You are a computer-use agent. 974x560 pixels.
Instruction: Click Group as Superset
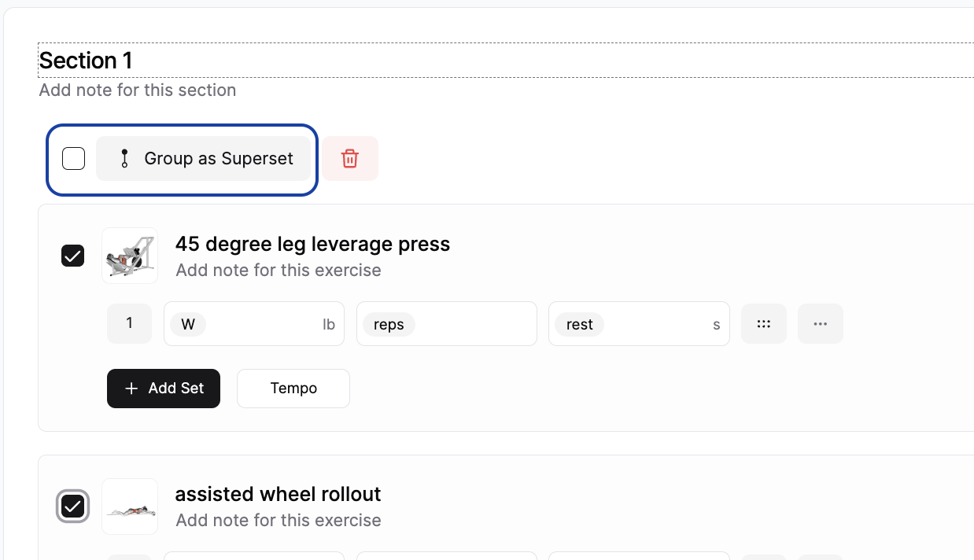(204, 158)
